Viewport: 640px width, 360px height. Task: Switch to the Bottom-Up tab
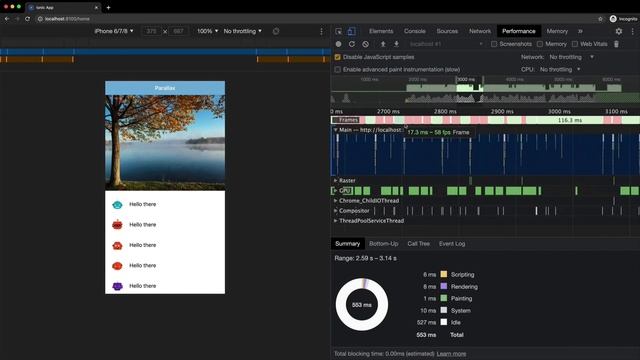384,244
